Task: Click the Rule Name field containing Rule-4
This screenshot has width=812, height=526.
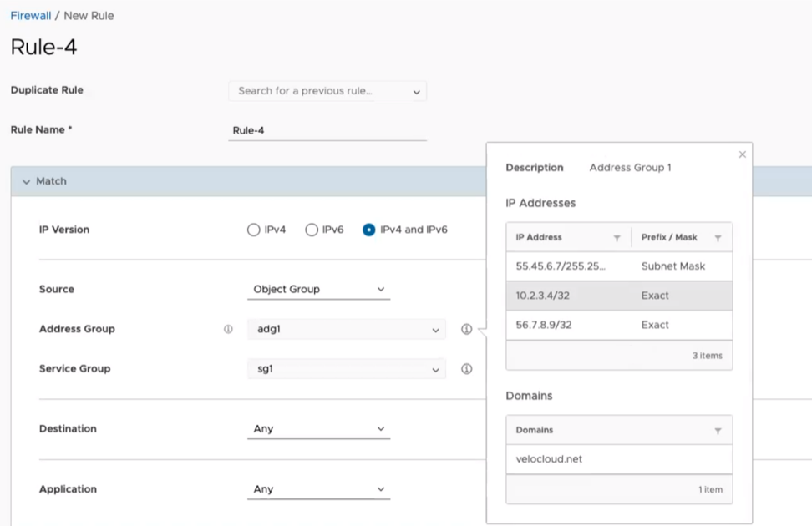Action: [x=326, y=130]
